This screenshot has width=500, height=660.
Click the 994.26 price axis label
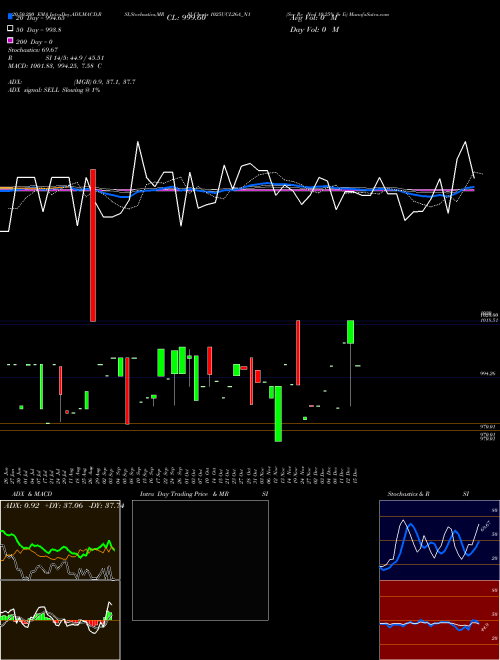pyautogui.click(x=488, y=373)
